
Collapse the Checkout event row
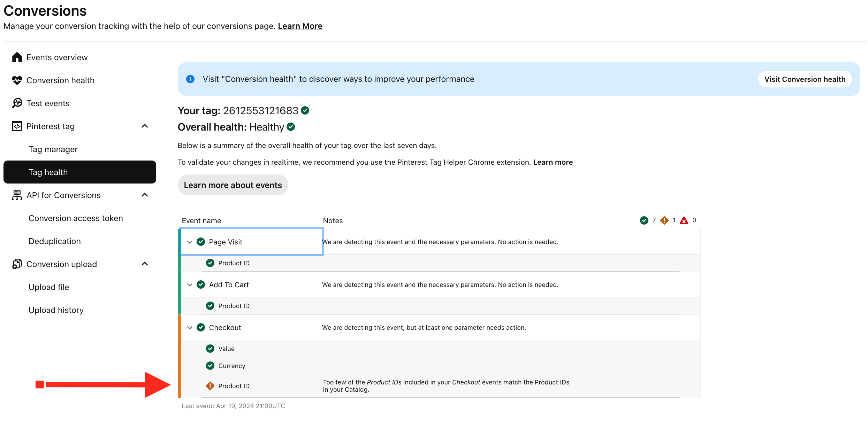click(190, 328)
